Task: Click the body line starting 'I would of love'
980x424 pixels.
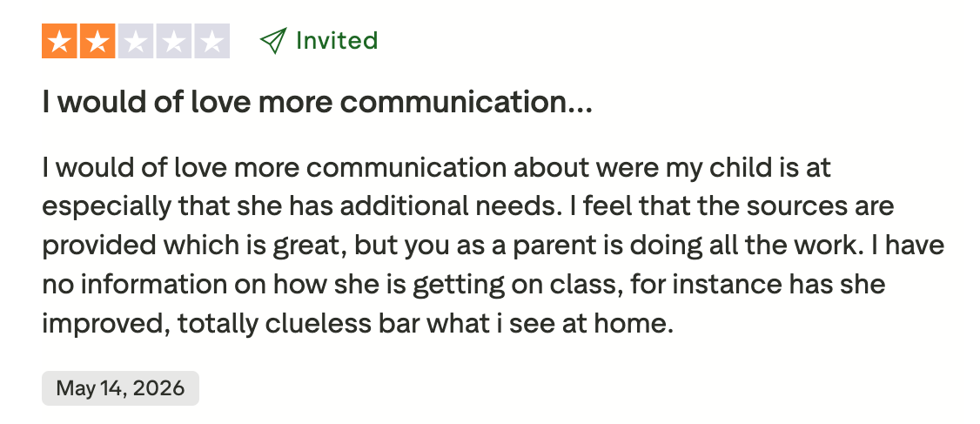Action: (x=436, y=168)
